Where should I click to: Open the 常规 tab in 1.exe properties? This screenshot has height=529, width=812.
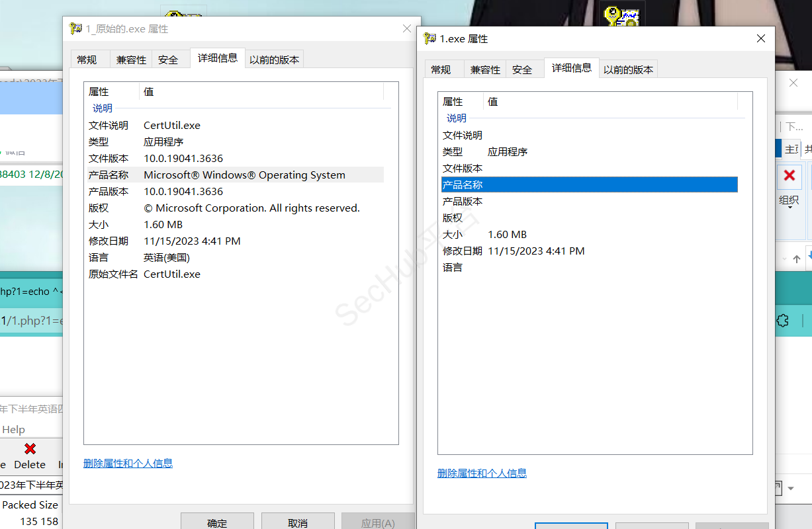pyautogui.click(x=441, y=69)
